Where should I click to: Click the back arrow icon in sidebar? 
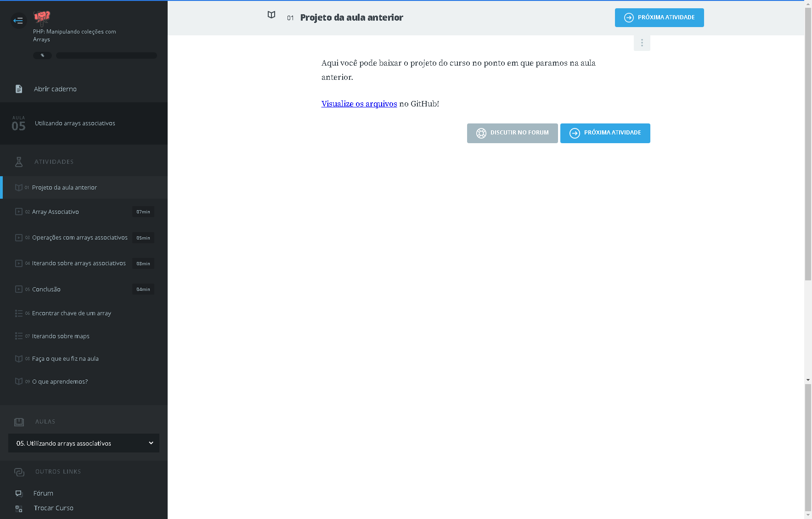tap(18, 20)
